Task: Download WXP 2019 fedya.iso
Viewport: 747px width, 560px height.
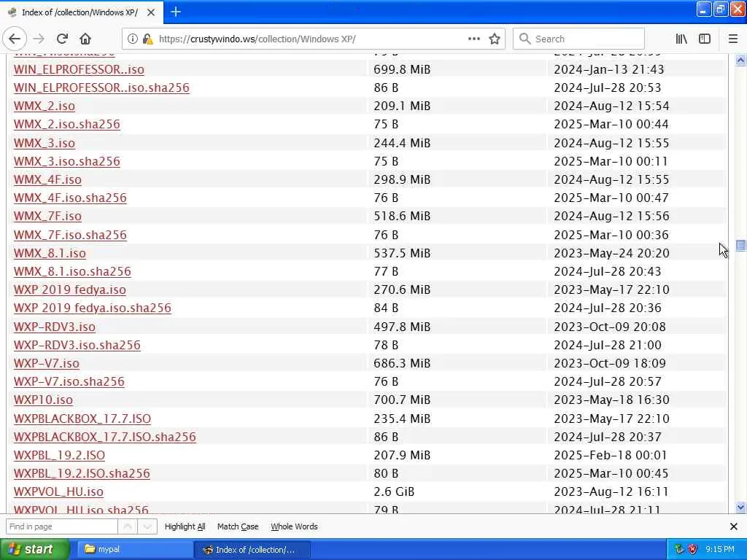Action: click(70, 289)
